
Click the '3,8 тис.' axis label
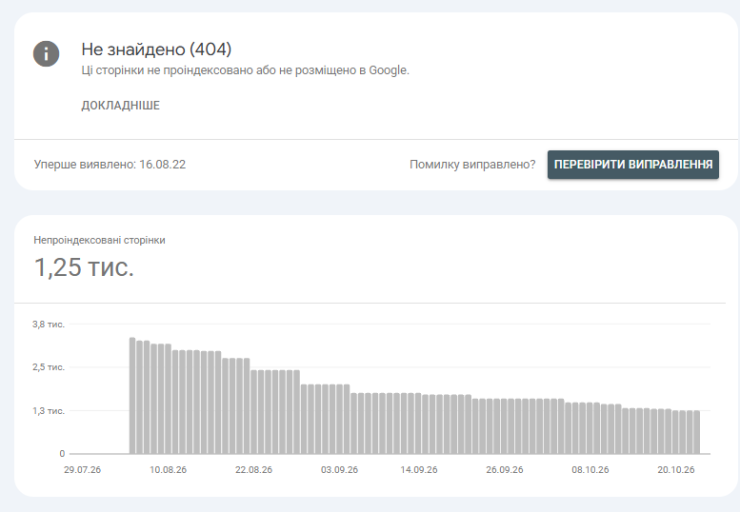click(48, 324)
